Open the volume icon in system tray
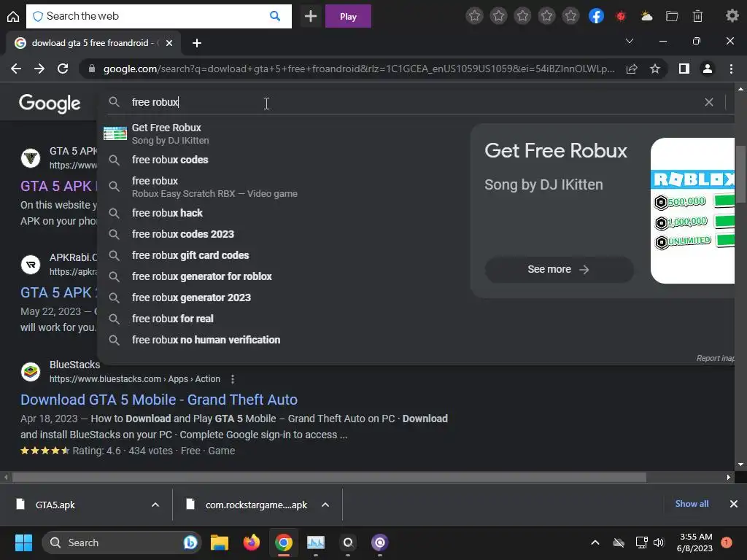This screenshot has height=560, width=747. (659, 542)
